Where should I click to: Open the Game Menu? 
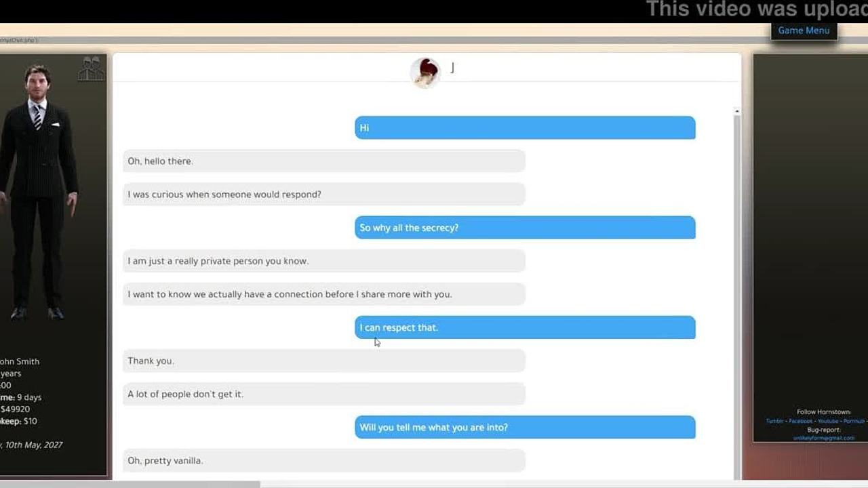(x=804, y=30)
